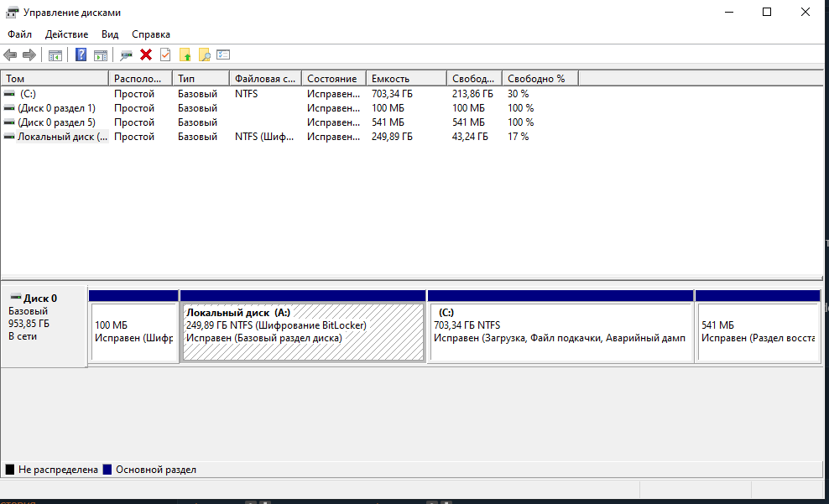Click the Back arrow in toolbar
This screenshot has width=829, height=504.
10,55
